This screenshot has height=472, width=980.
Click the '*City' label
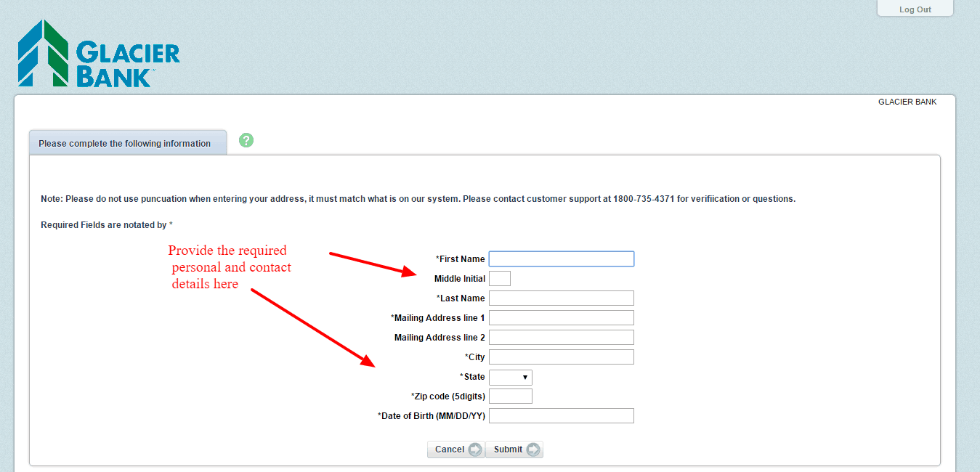tap(475, 357)
